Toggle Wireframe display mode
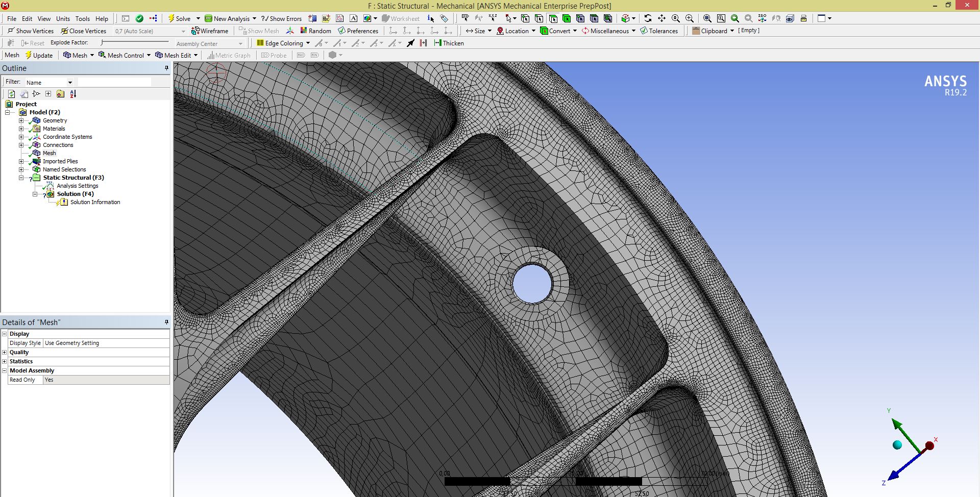Screen dimensions: 980x497 [x=210, y=31]
